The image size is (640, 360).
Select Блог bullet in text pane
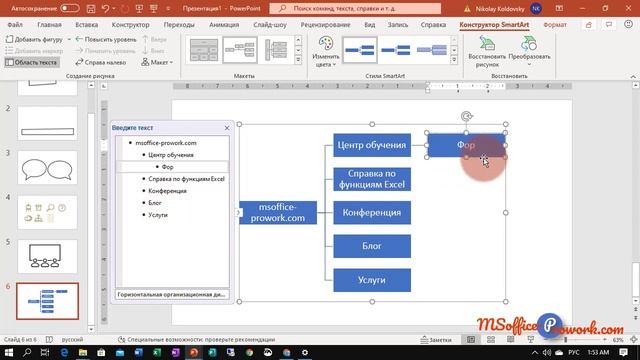click(155, 203)
